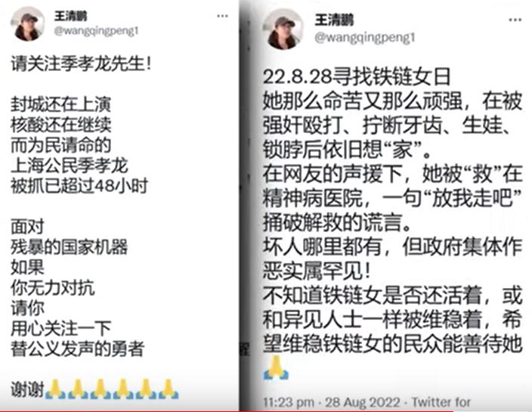532x412 pixels.
Task: Open the left tweet's three-dot more menu
Action: click(x=222, y=16)
